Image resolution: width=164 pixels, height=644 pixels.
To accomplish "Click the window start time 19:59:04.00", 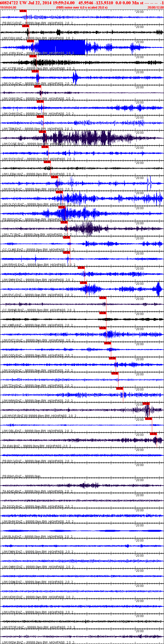I will [x=8, y=8].
